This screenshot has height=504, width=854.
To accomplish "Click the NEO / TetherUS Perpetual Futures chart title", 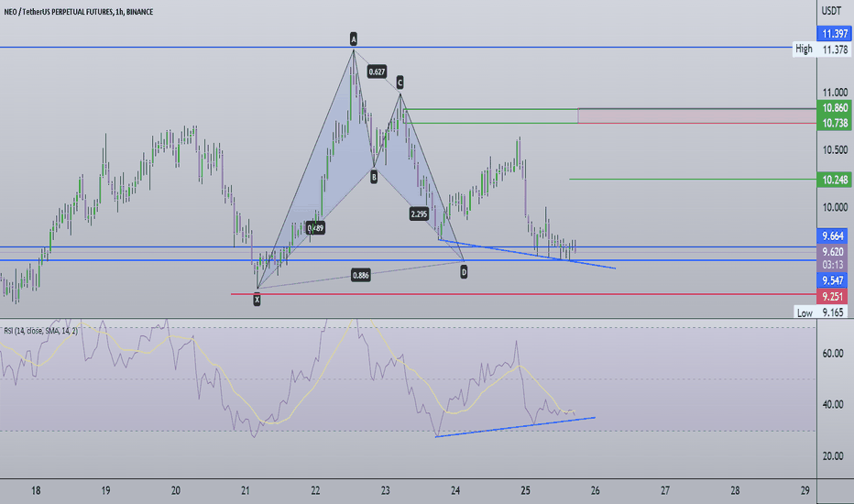I will click(x=79, y=11).
